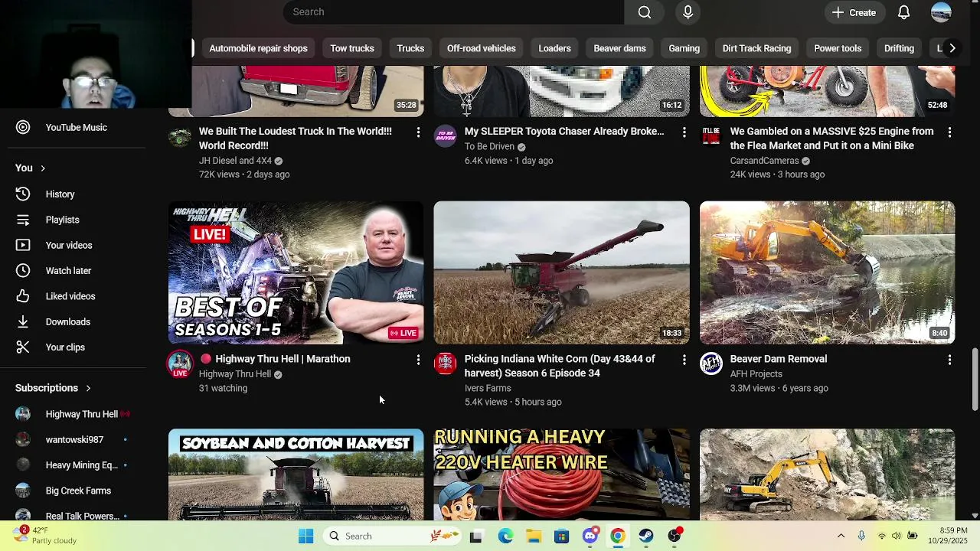The width and height of the screenshot is (980, 551).
Task: Select Dirt Track Racing chip
Action: pyautogui.click(x=756, y=48)
